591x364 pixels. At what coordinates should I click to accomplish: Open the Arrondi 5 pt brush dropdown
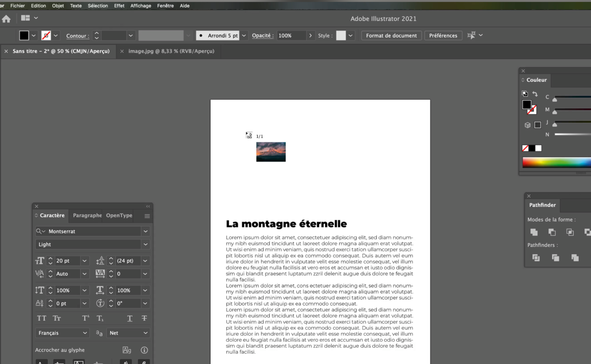point(244,35)
